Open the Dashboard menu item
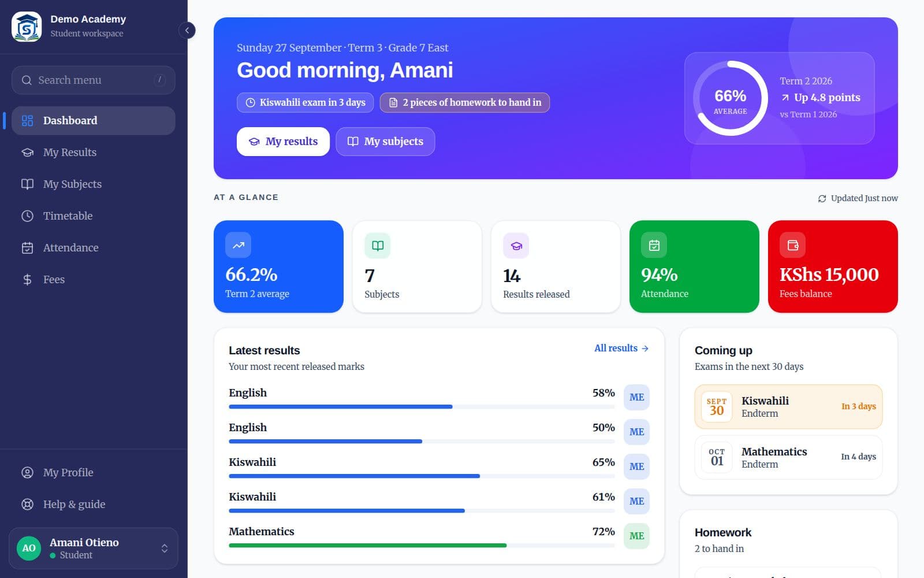This screenshot has height=578, width=924. click(x=94, y=121)
